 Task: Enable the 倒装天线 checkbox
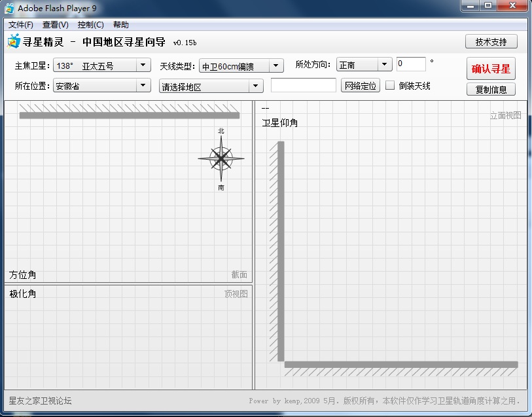click(390, 86)
